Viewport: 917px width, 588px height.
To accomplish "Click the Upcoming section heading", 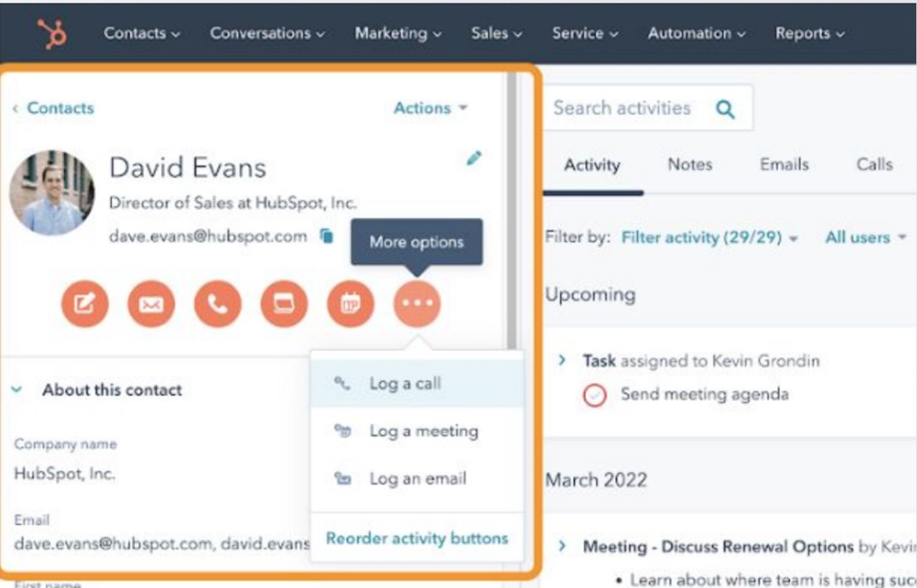I will [590, 294].
